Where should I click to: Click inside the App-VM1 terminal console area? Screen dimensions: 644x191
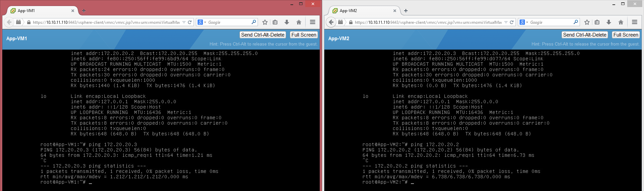pos(161,117)
